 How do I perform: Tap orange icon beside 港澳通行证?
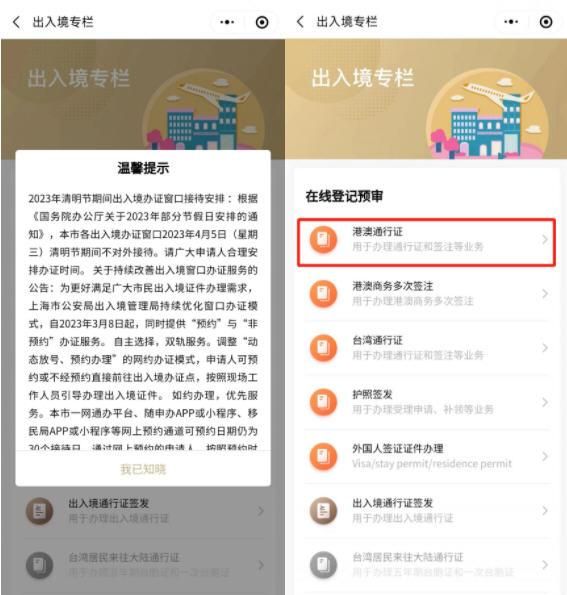[323, 239]
